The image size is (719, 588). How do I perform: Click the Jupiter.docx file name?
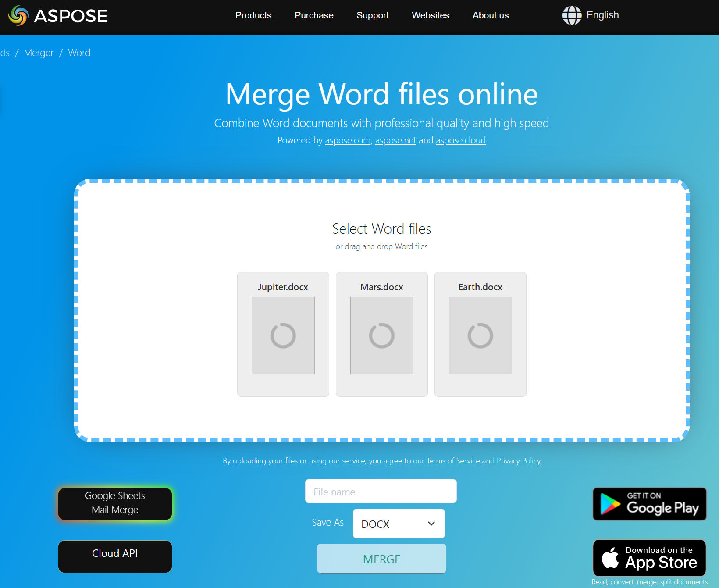(x=283, y=287)
